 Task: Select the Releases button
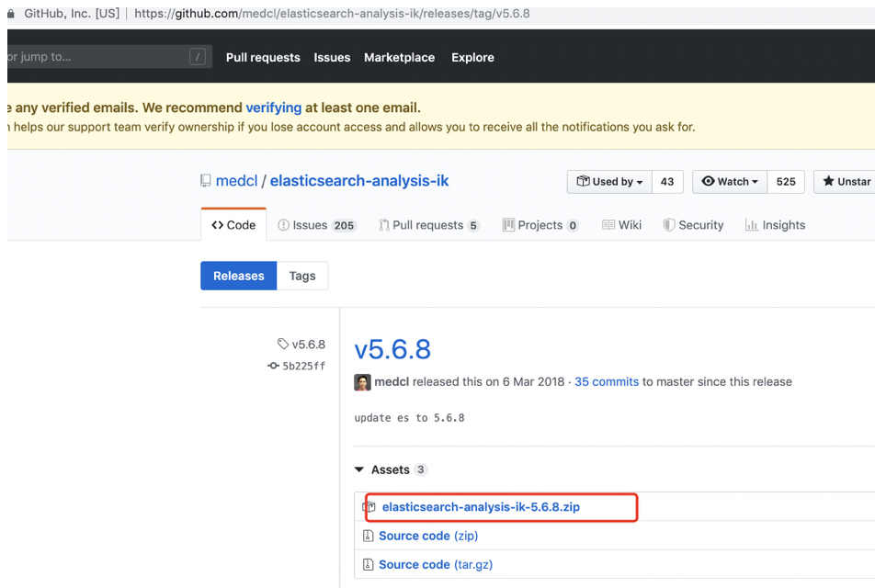tap(239, 276)
